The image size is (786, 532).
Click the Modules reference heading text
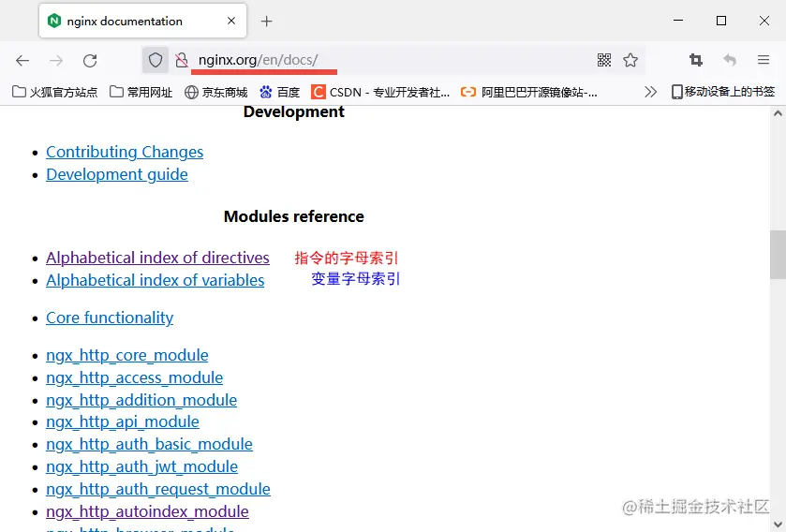point(294,216)
